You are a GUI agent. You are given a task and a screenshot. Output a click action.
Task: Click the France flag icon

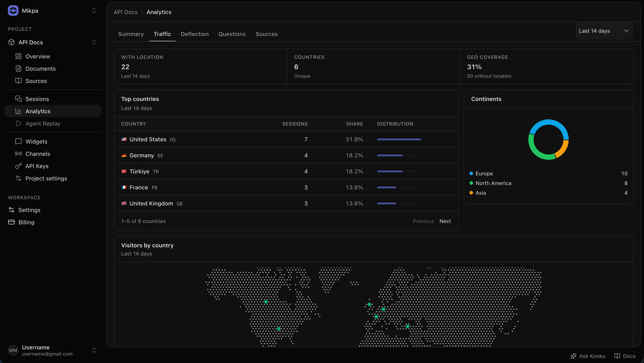point(124,187)
